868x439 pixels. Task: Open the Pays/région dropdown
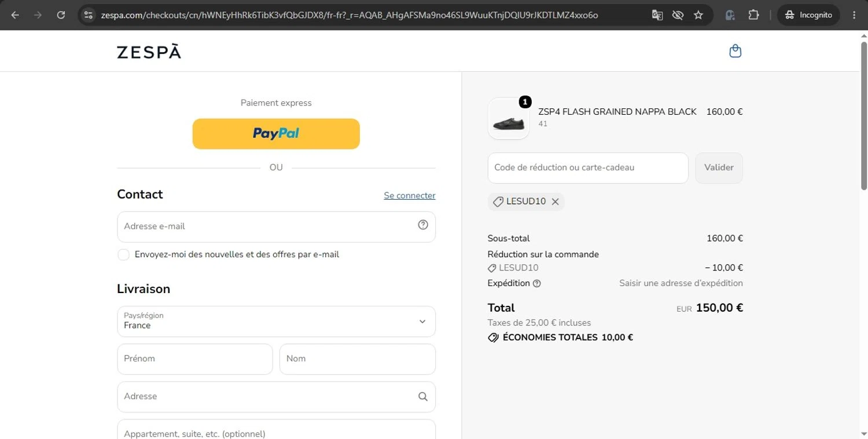point(276,321)
